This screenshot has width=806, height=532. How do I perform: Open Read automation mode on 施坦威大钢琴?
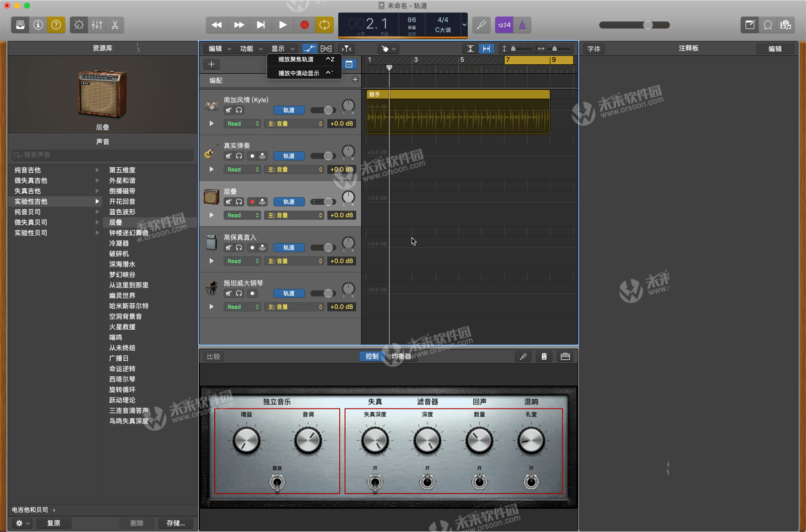pyautogui.click(x=243, y=307)
